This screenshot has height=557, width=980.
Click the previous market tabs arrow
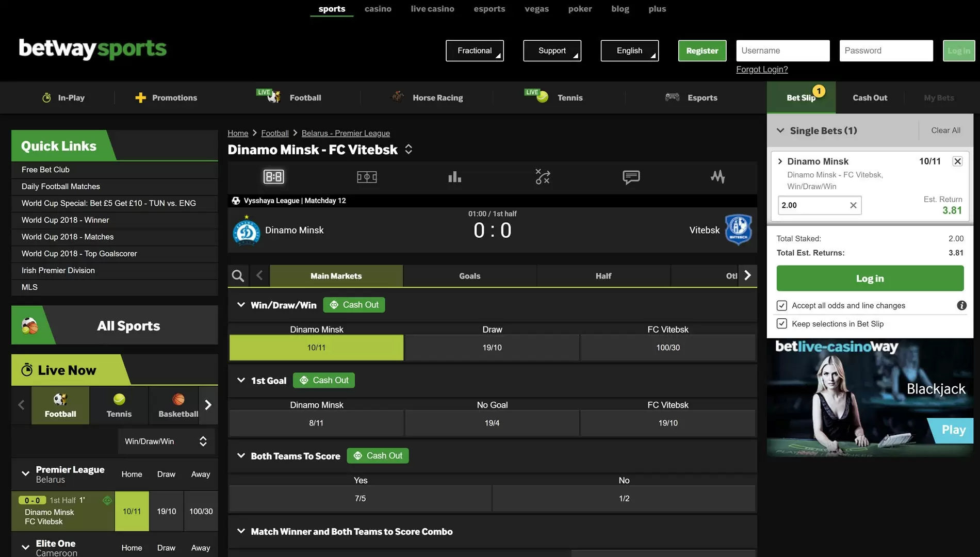pos(259,276)
